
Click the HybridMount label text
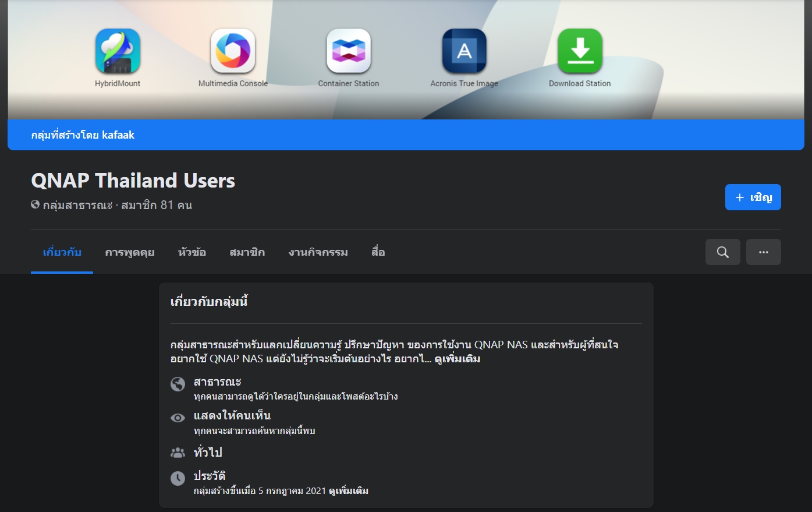118,83
